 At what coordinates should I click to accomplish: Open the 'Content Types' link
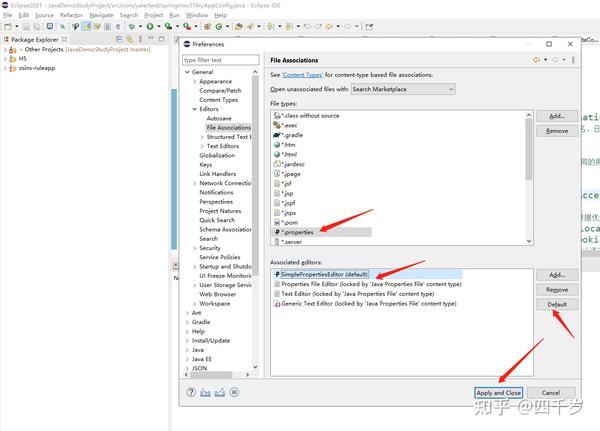pos(302,75)
